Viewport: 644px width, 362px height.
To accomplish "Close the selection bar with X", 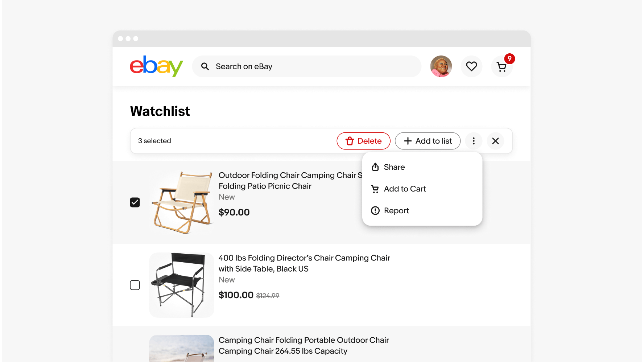I will click(495, 141).
